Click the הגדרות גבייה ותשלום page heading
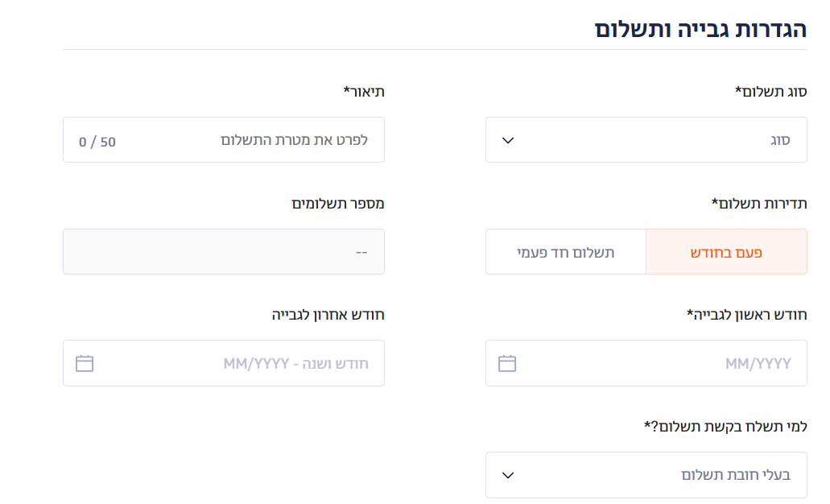 (x=700, y=29)
